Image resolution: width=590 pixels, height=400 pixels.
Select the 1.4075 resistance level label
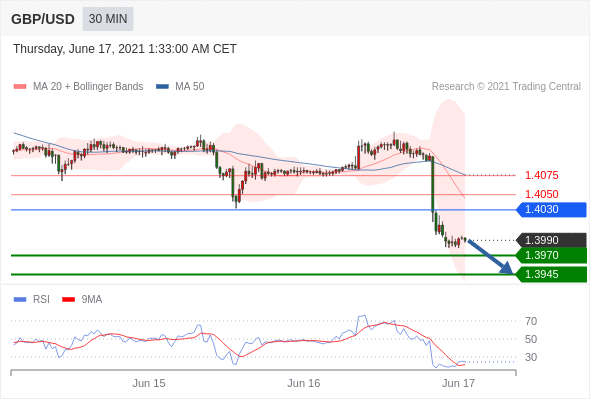coord(541,175)
